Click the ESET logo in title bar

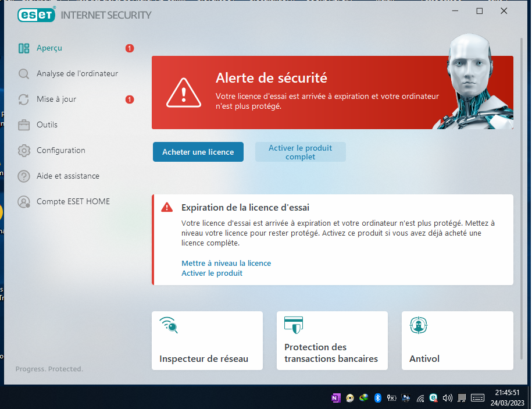(x=36, y=15)
